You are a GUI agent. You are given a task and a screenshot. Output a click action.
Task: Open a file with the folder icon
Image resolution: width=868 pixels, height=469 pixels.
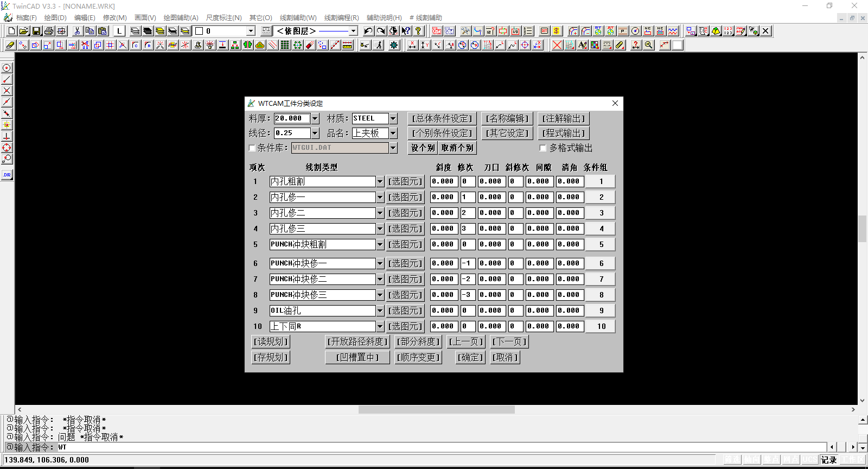(x=24, y=31)
